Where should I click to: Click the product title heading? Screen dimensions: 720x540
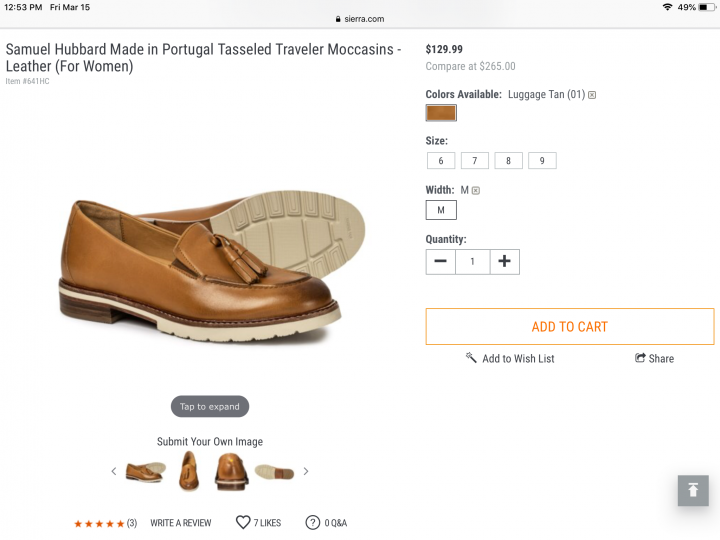tap(203, 57)
